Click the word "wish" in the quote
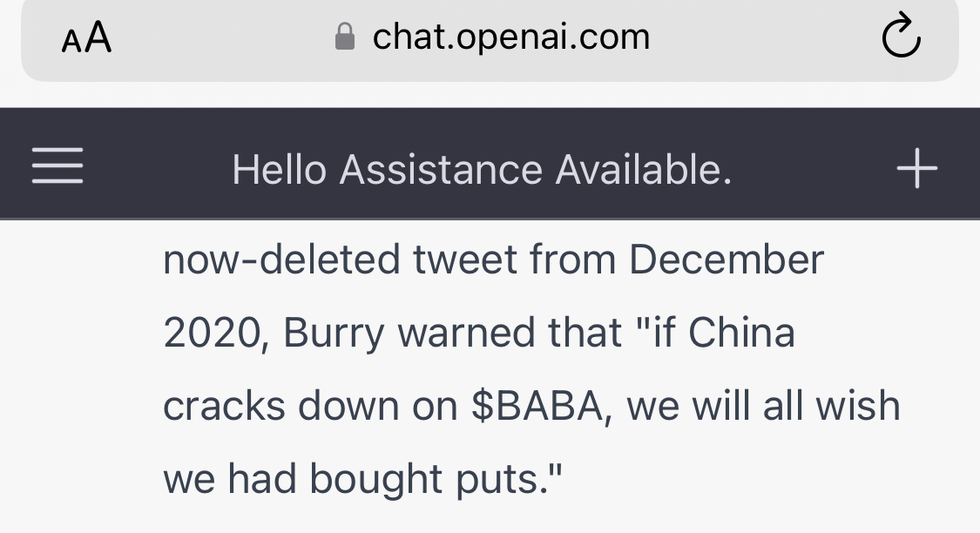Viewport: 980px width, 533px height. coord(862,407)
